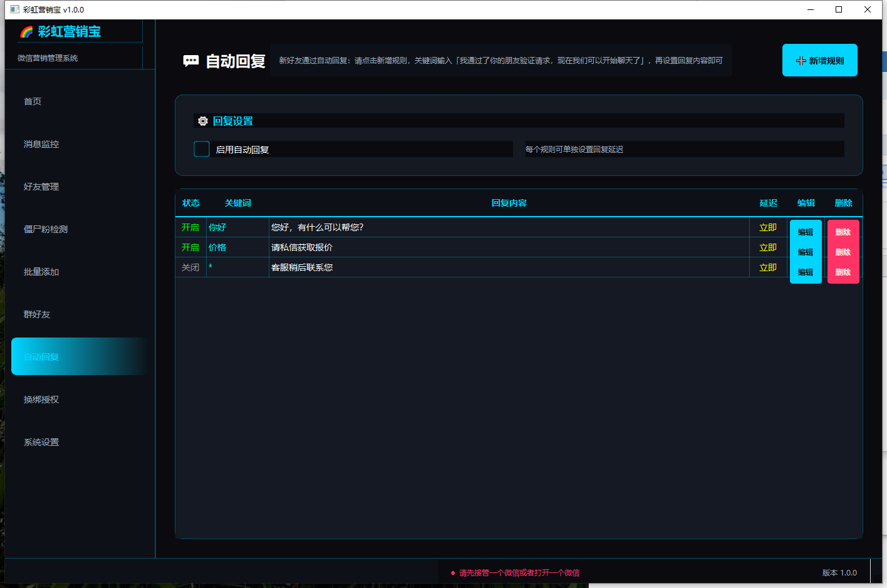The image size is (887, 588).
Task: Minimize the 彩虹营销宝 window
Action: coord(811,9)
